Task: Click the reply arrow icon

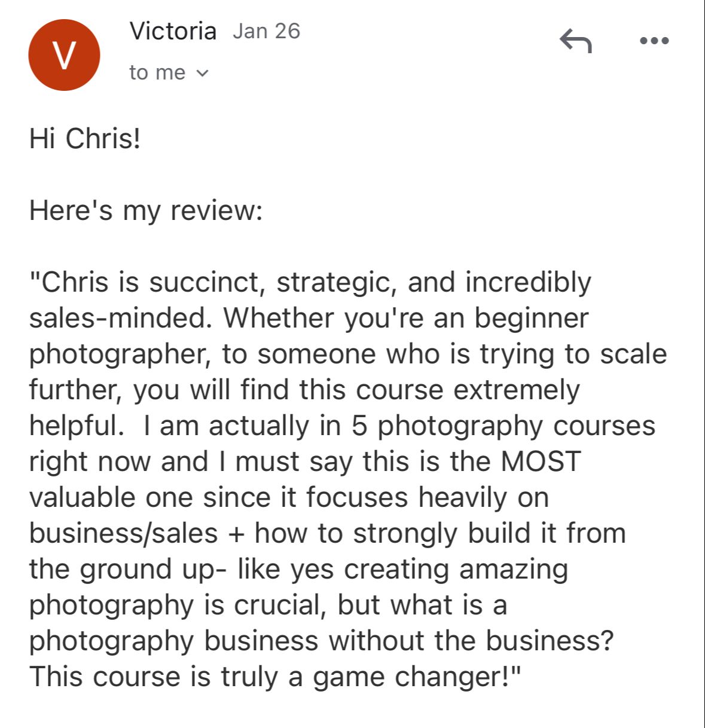Action: [x=576, y=41]
